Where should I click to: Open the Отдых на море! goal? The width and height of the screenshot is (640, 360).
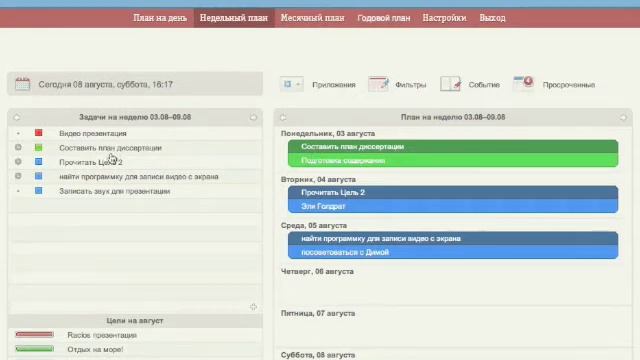(95, 350)
